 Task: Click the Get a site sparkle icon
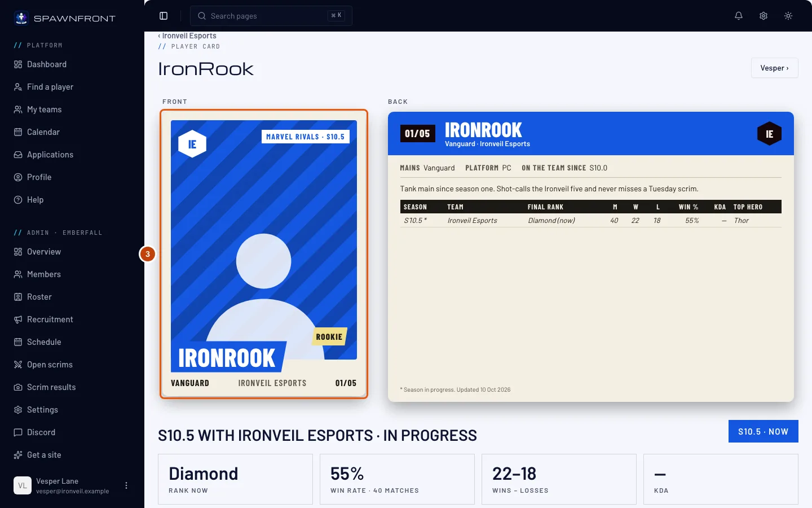tap(18, 455)
